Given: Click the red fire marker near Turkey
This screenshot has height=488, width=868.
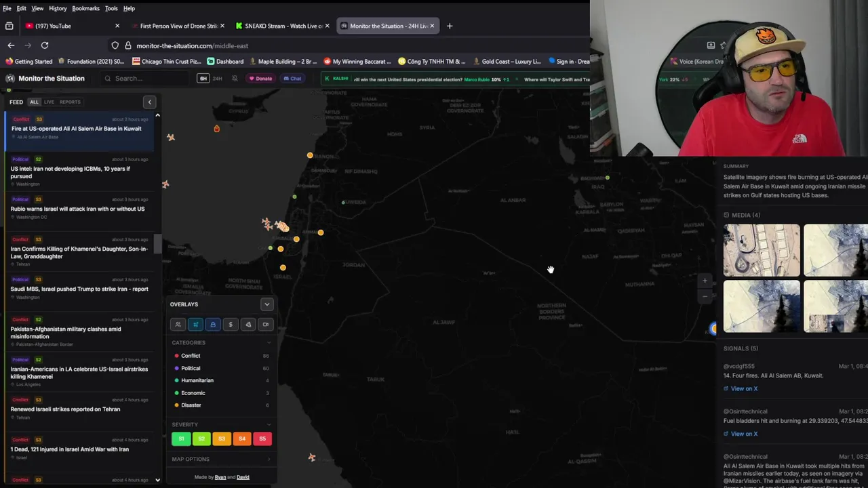Looking at the screenshot, I should pos(216,129).
